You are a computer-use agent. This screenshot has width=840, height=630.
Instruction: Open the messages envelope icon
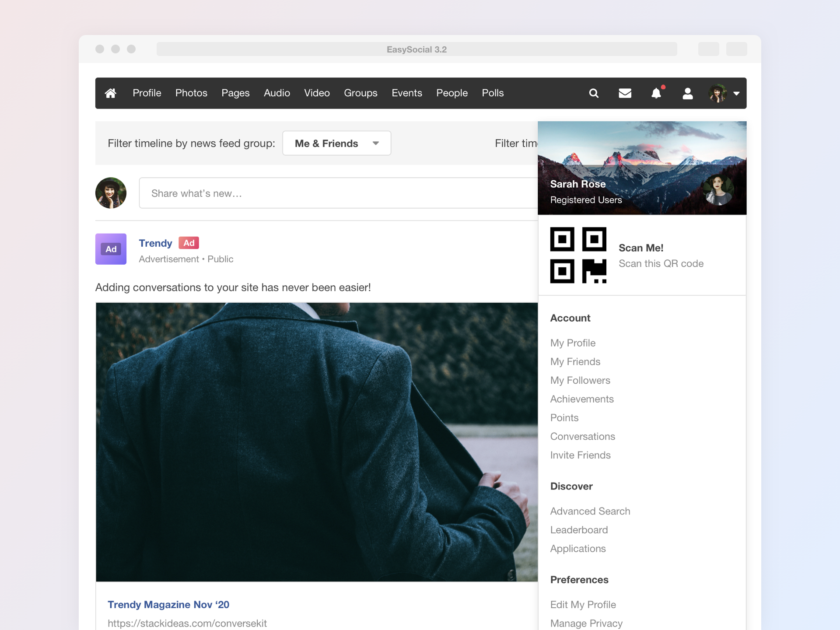625,93
